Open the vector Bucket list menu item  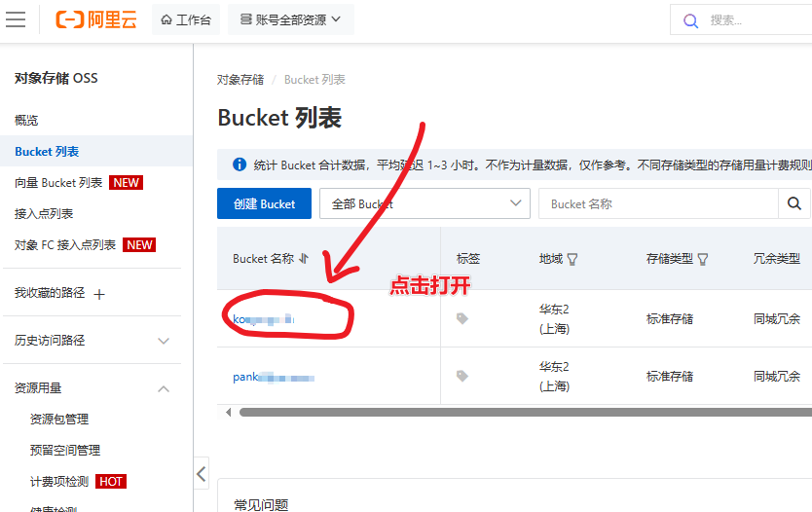point(58,182)
